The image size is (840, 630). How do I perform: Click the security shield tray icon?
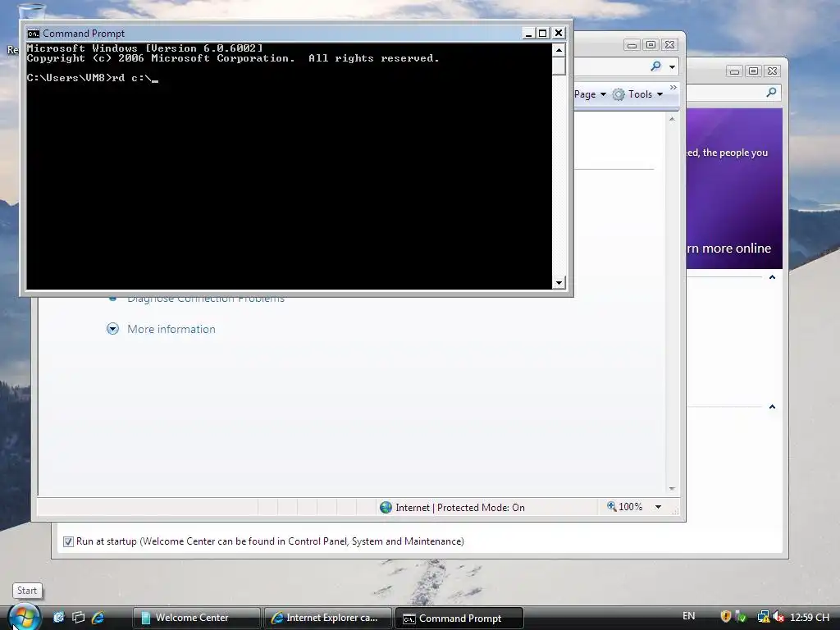point(726,617)
